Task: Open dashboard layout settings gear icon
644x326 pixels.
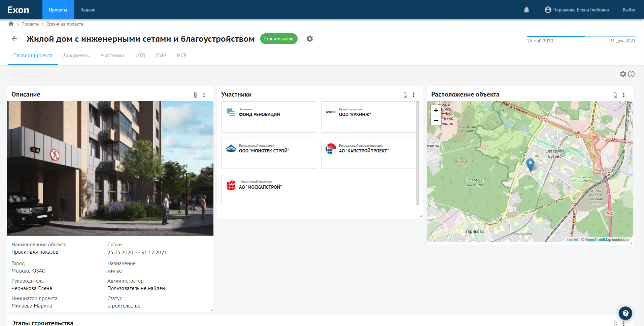Action: click(x=623, y=74)
